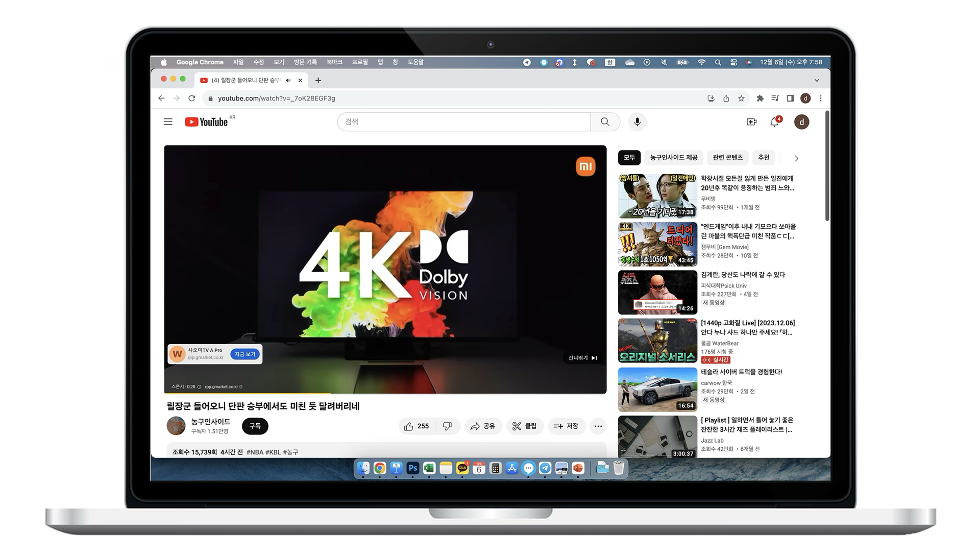Skip the ad with 건너뛰기
The width and height of the screenshot is (980, 559).
click(582, 358)
